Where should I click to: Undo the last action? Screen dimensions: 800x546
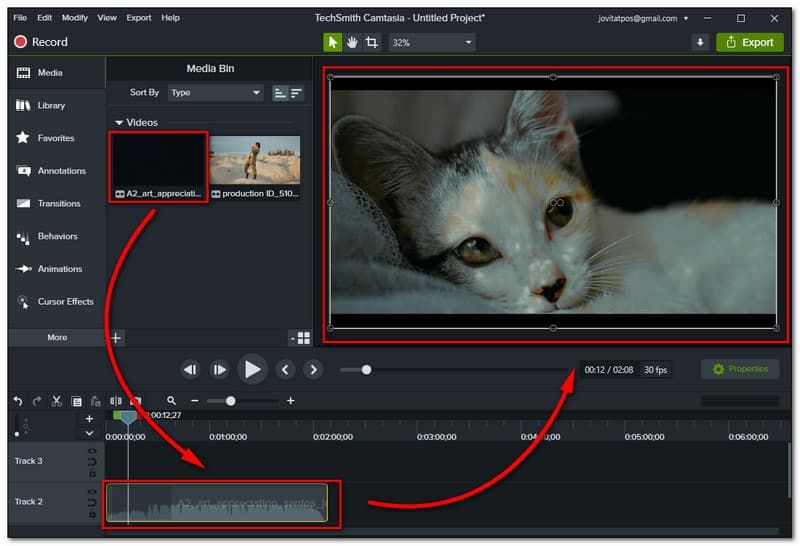17,400
